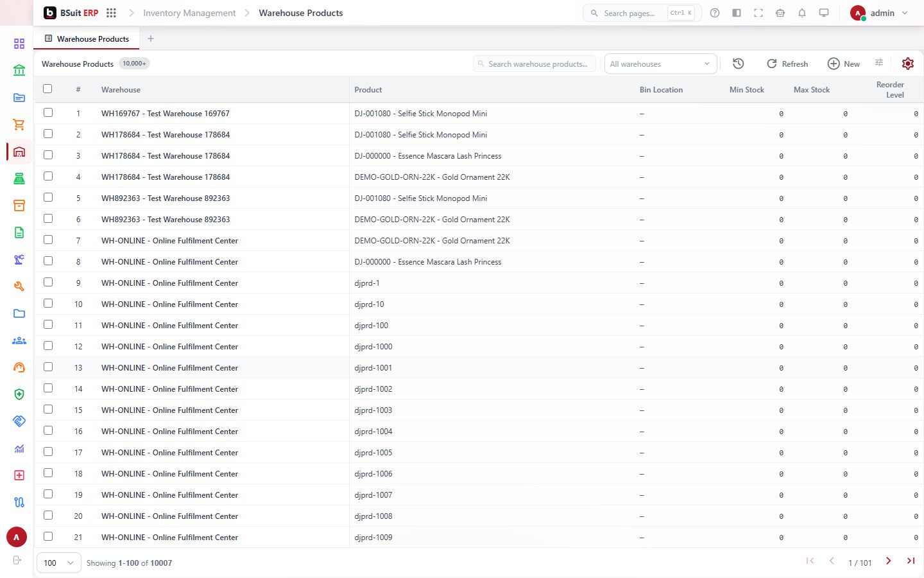Image resolution: width=924 pixels, height=578 pixels.
Task: Sort by the Product column header
Action: pyautogui.click(x=368, y=90)
